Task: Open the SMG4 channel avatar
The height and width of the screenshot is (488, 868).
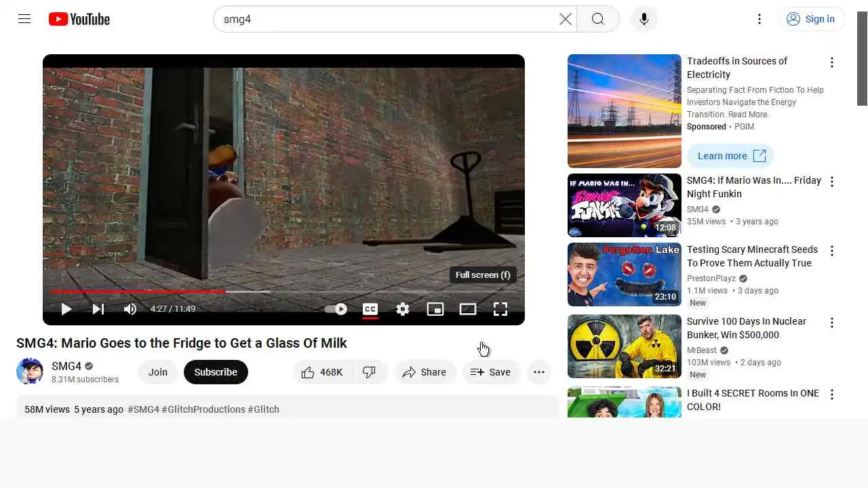Action: [30, 371]
